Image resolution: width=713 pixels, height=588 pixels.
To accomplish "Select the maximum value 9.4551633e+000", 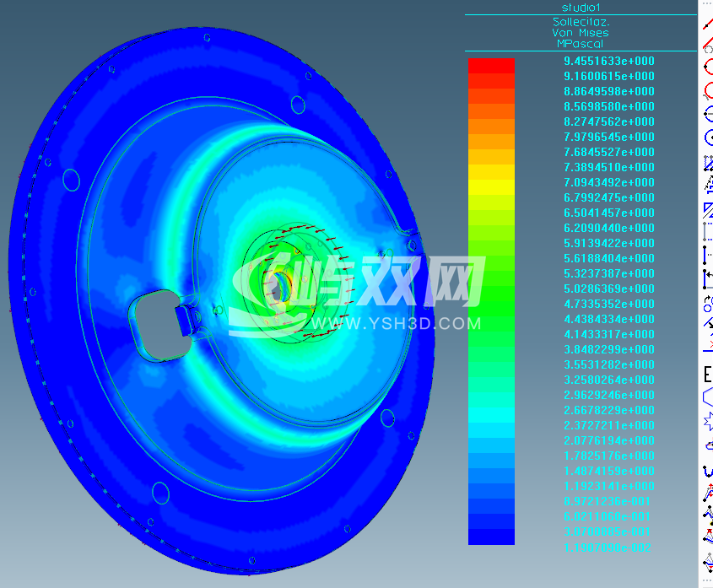I will 609,61.
